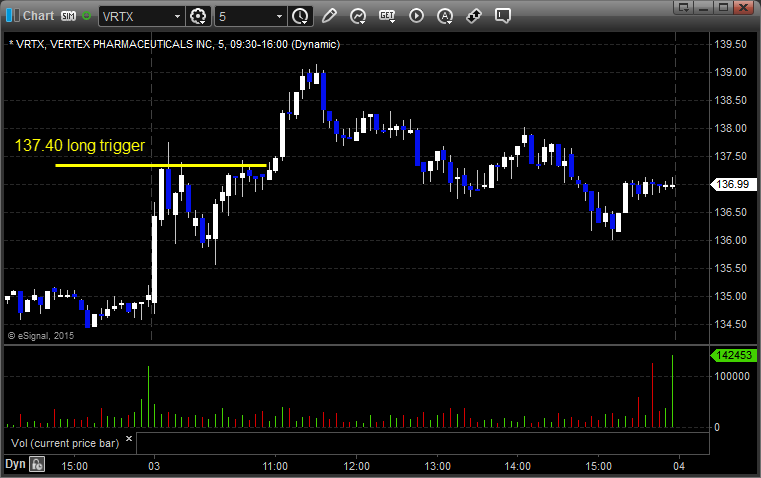The height and width of the screenshot is (478, 761).
Task: Click the yellow 137.40 trigger line
Action: [161, 165]
